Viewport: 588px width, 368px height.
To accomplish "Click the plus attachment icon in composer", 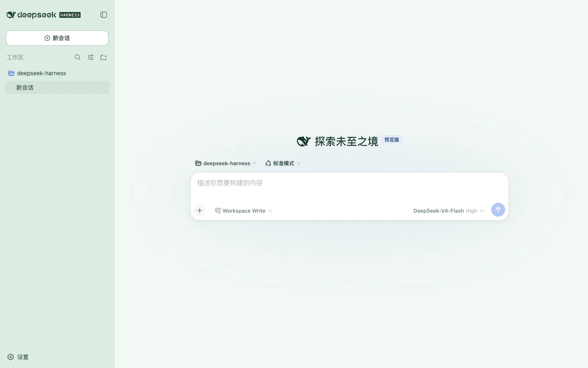I will click(x=200, y=211).
